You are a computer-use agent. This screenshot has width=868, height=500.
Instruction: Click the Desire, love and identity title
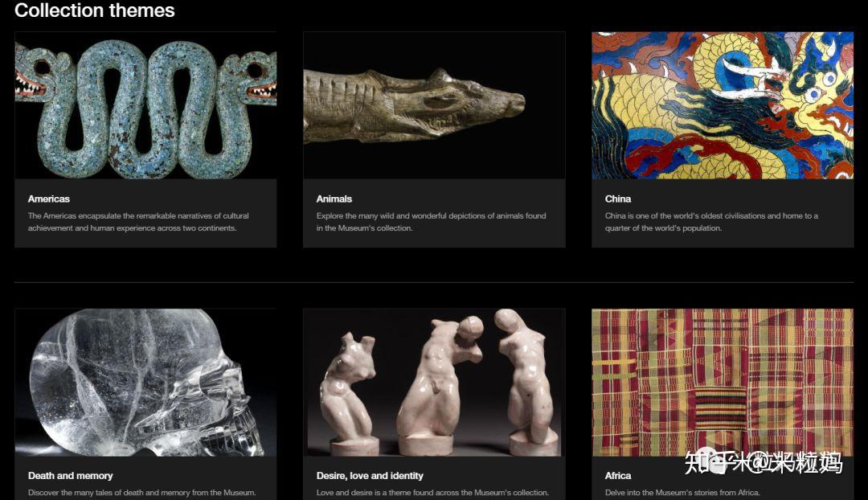click(x=370, y=476)
